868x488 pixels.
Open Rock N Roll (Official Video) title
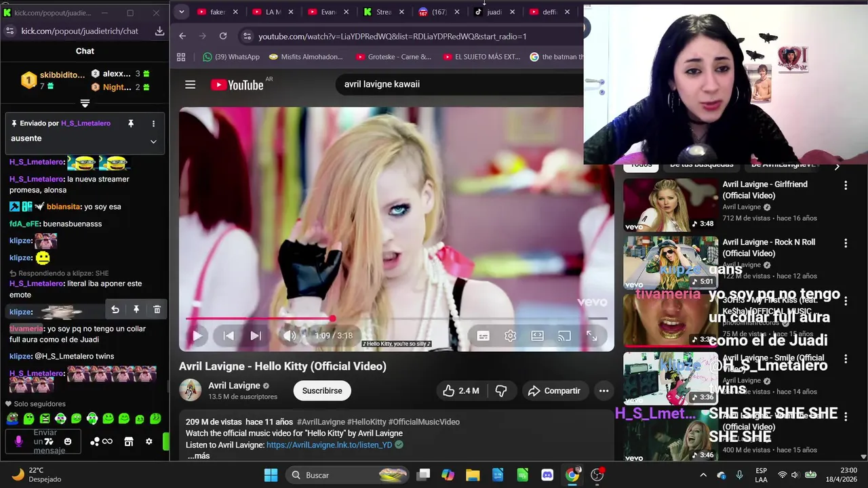click(x=768, y=247)
